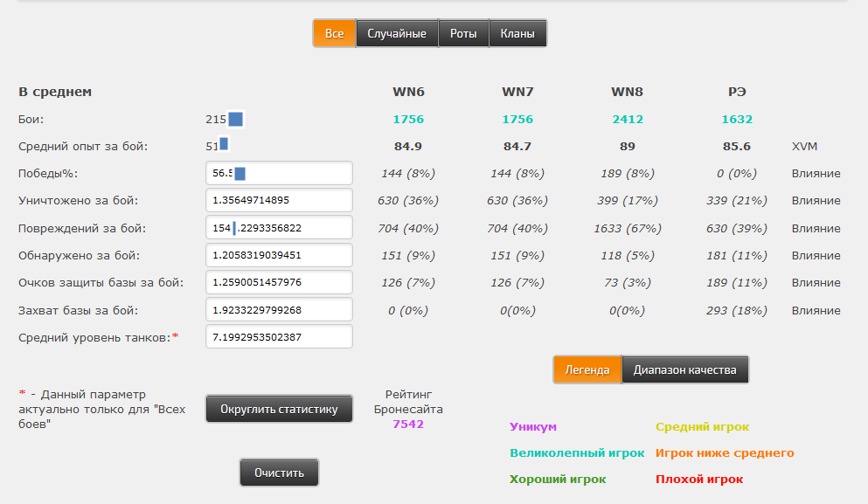Click the WN6 column header
Image resolution: width=868 pixels, height=504 pixels.
(408, 92)
